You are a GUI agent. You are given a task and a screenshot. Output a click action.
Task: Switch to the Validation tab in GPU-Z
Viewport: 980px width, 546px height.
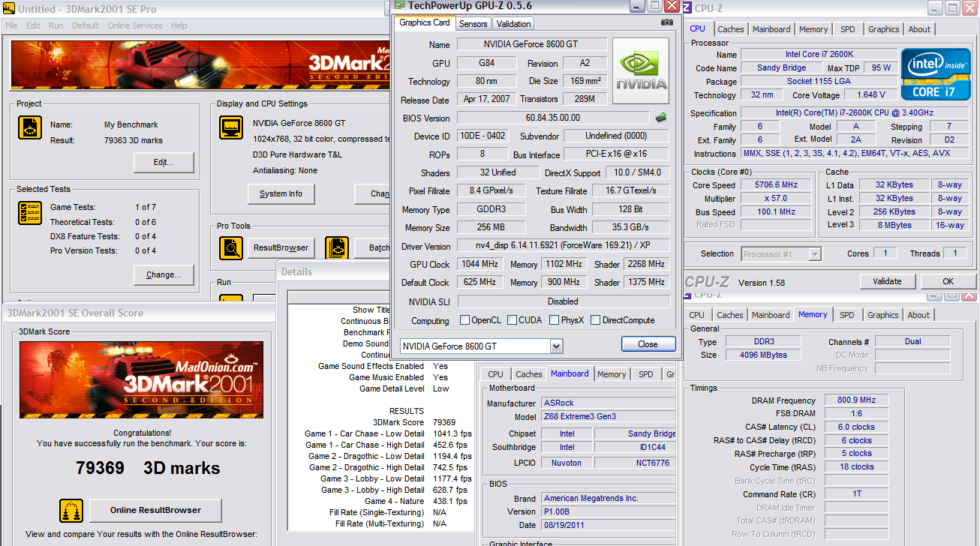coord(514,24)
